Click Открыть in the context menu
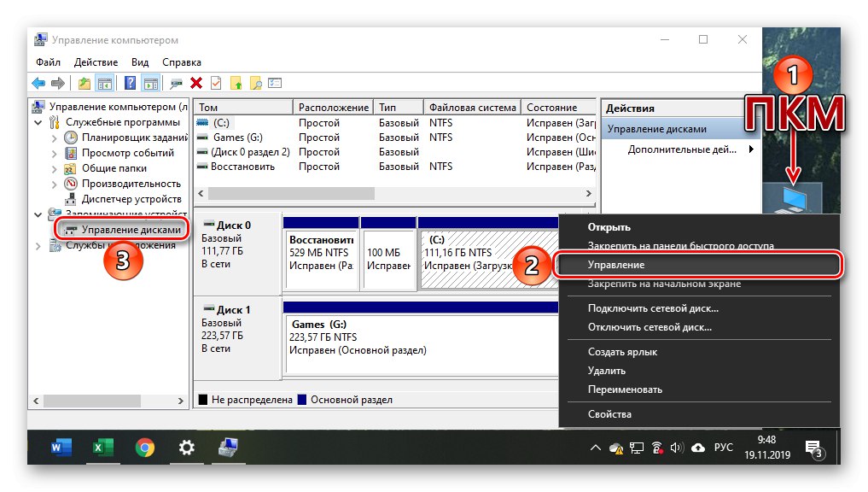Viewport: 868px width, 492px height. click(x=610, y=226)
